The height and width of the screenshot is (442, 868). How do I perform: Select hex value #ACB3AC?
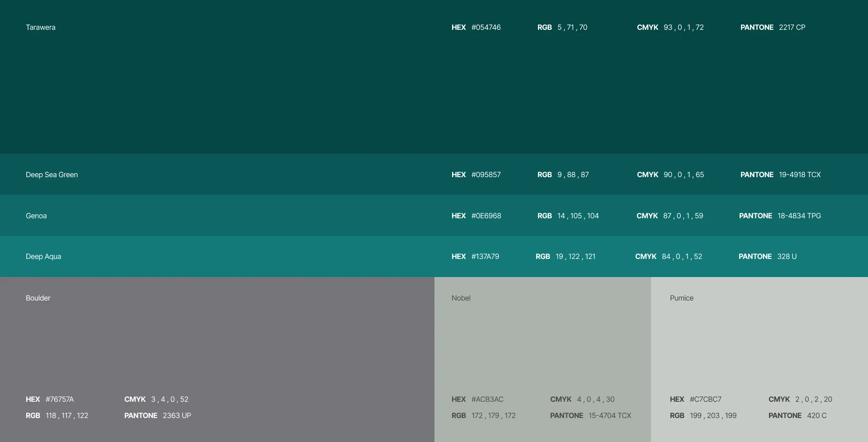487,399
